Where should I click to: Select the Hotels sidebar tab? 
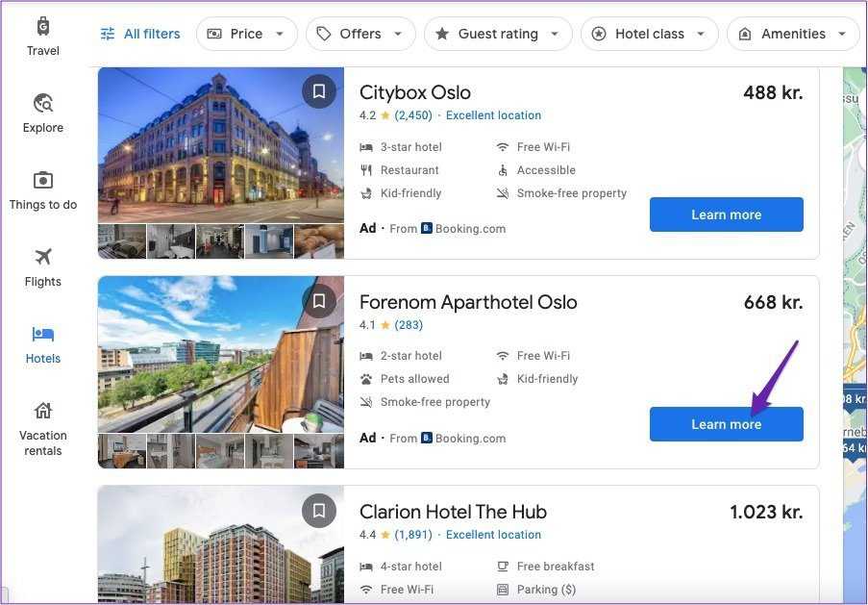(x=42, y=344)
